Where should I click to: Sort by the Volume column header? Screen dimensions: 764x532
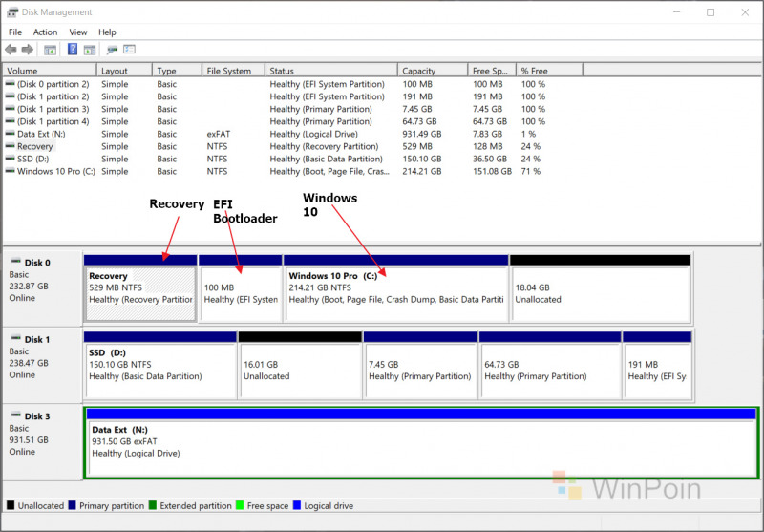click(50, 71)
